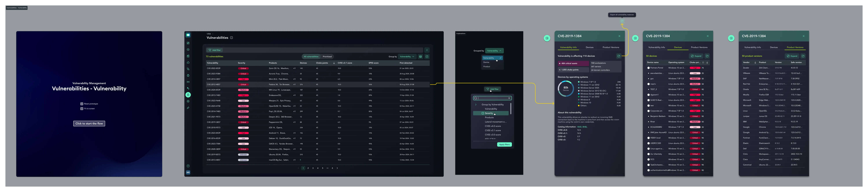
Task: Choose Device in the Grouped by options
Action: tap(486, 62)
